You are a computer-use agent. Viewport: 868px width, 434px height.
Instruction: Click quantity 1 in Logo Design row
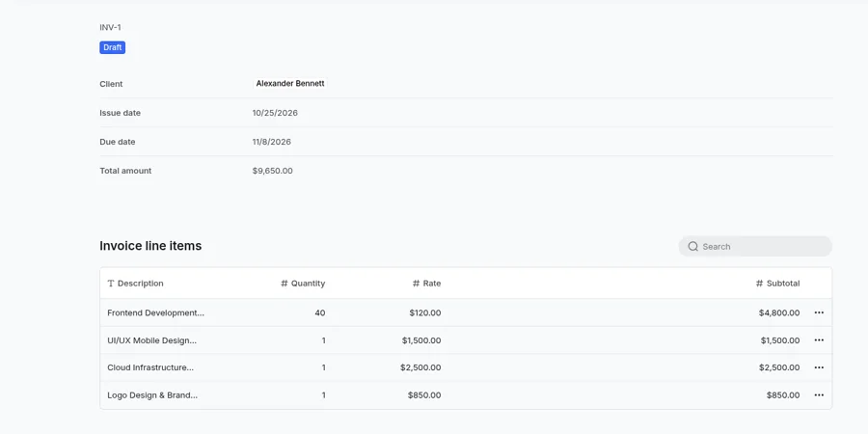pyautogui.click(x=324, y=395)
